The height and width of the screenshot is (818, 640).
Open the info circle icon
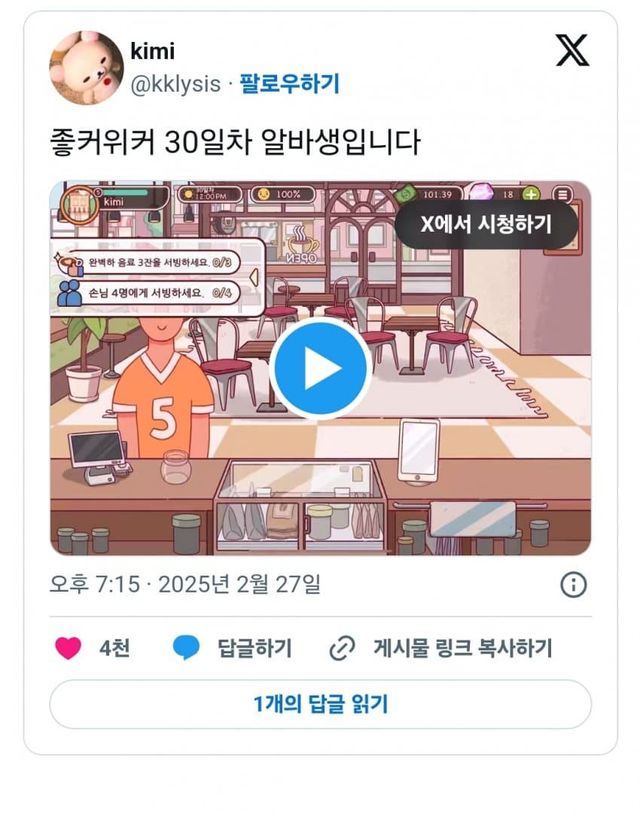573,585
